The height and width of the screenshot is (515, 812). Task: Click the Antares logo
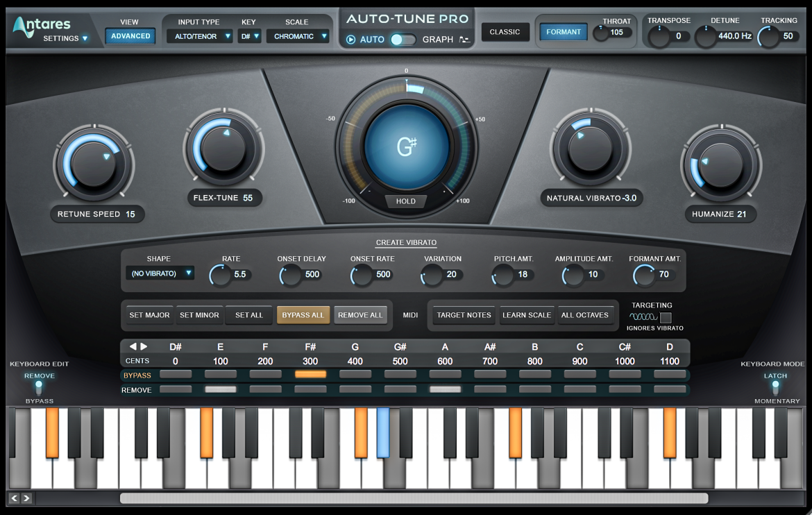[42, 26]
